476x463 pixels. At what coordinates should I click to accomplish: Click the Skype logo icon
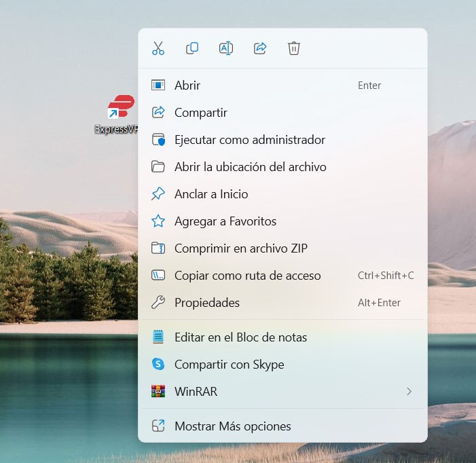pos(158,364)
